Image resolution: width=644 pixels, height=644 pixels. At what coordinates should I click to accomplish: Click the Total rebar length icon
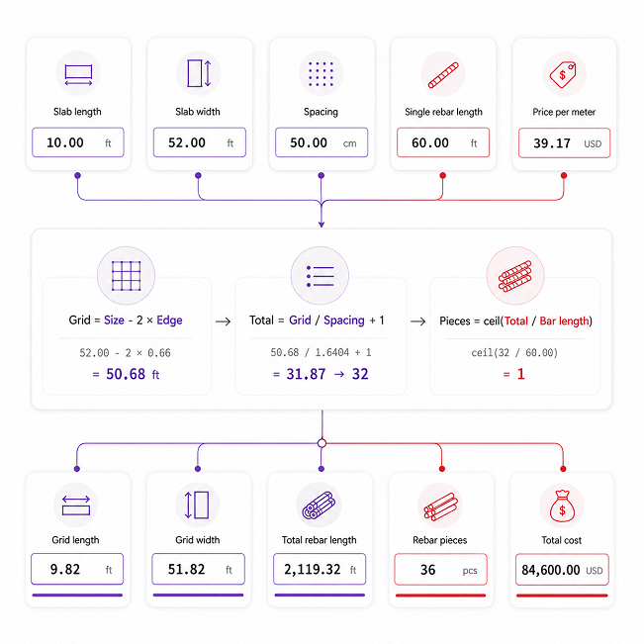319,506
